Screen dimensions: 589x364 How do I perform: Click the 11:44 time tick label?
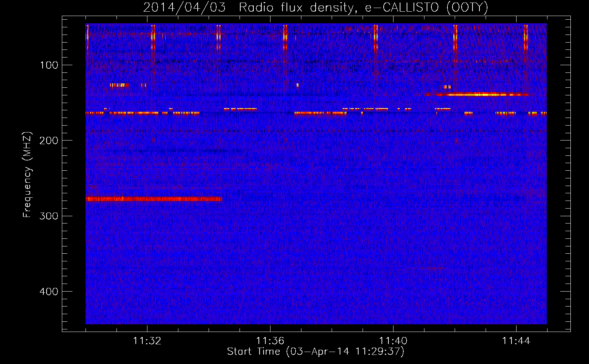click(516, 341)
